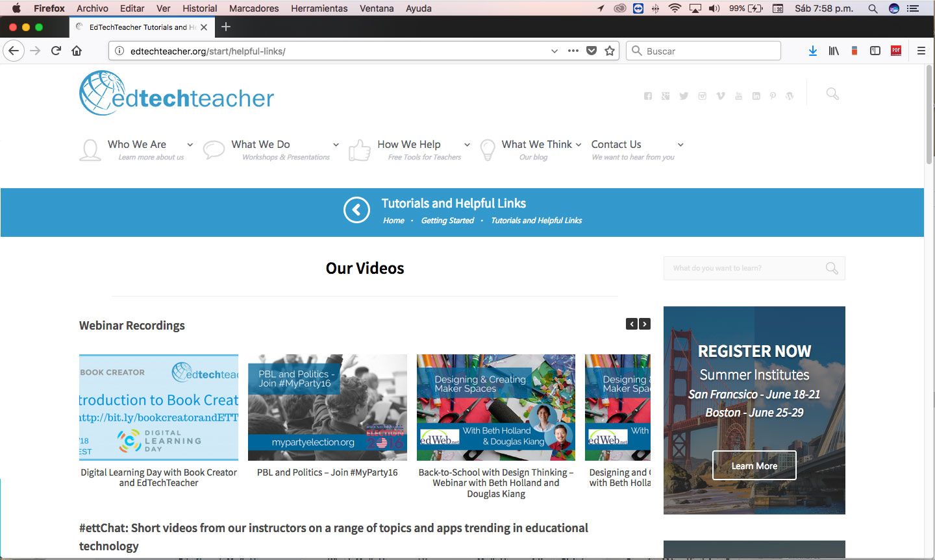
Task: Open EdTechTeacher Vimeo icon
Action: pos(720,96)
